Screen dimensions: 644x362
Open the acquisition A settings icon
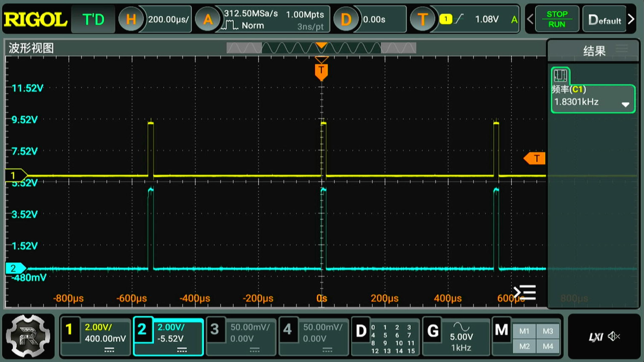[208, 19]
